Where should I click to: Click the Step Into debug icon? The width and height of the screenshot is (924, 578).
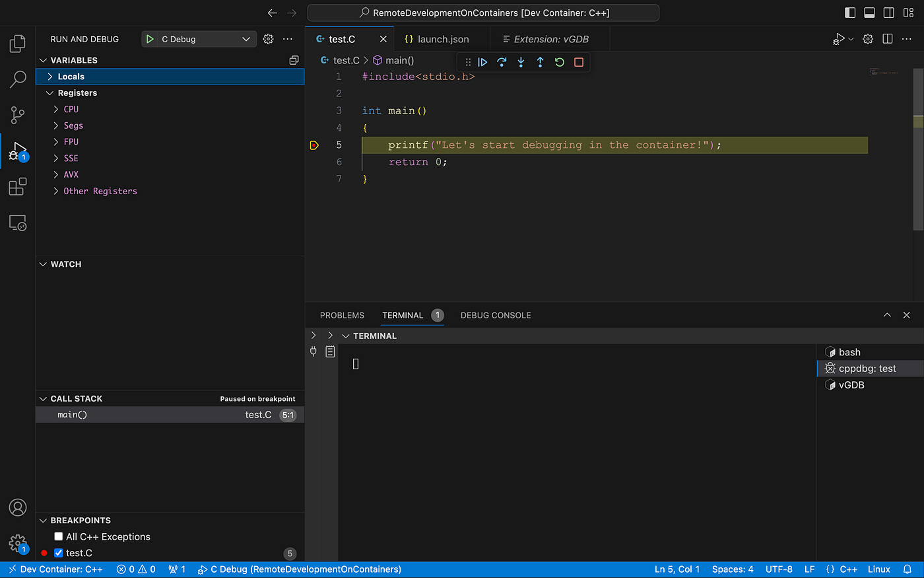(x=521, y=62)
